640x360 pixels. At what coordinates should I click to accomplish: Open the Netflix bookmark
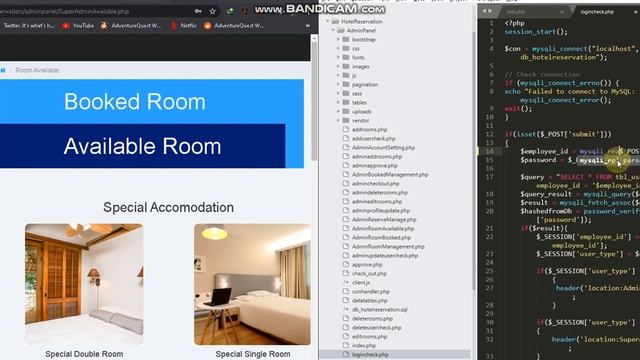click(x=183, y=25)
